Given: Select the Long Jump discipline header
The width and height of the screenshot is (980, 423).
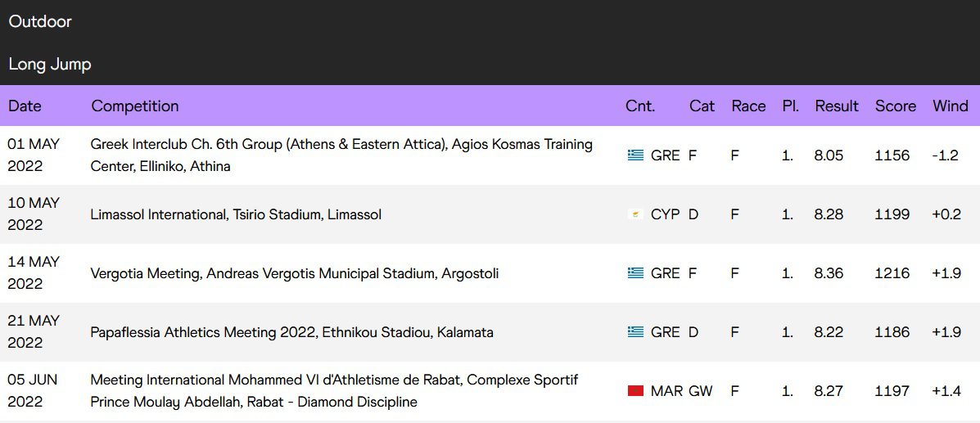Looking at the screenshot, I should click(50, 65).
